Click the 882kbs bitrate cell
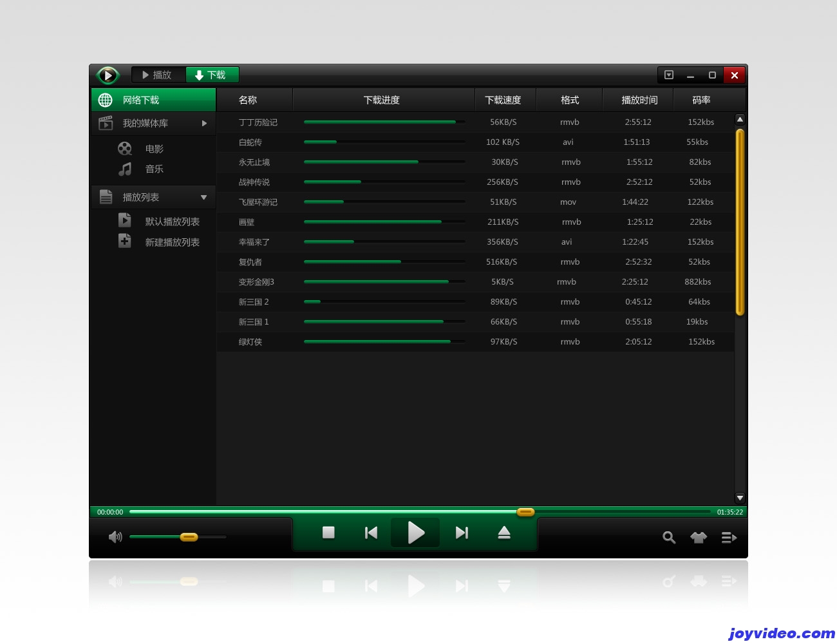Screen dimensions: 837x644 click(x=698, y=282)
